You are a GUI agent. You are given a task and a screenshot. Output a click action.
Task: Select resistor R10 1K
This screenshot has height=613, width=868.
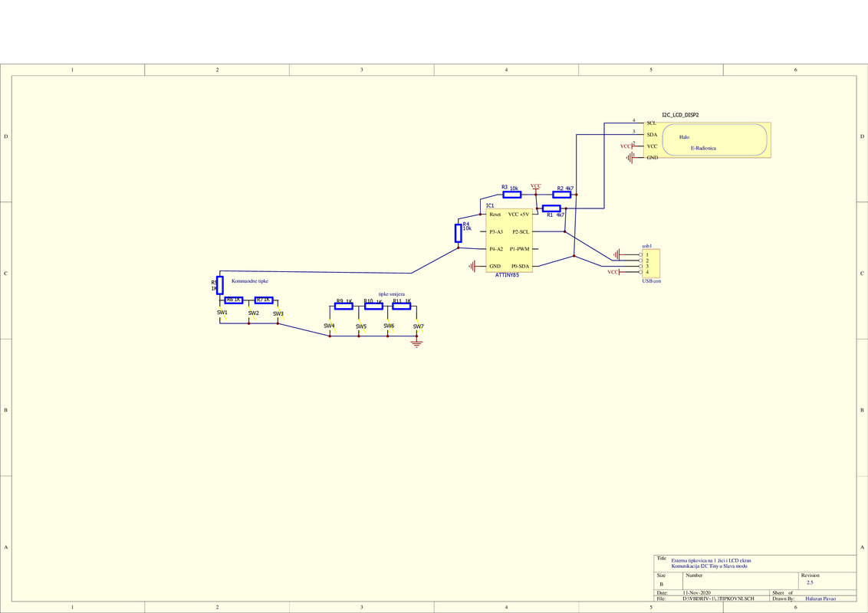coord(373,306)
